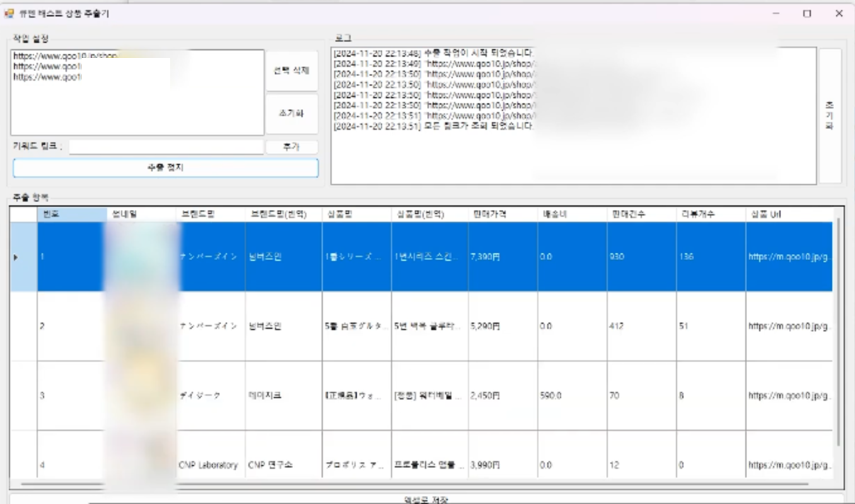Select the brand cell デイジーク
Image resolution: width=855 pixels, height=504 pixels.
click(211, 396)
